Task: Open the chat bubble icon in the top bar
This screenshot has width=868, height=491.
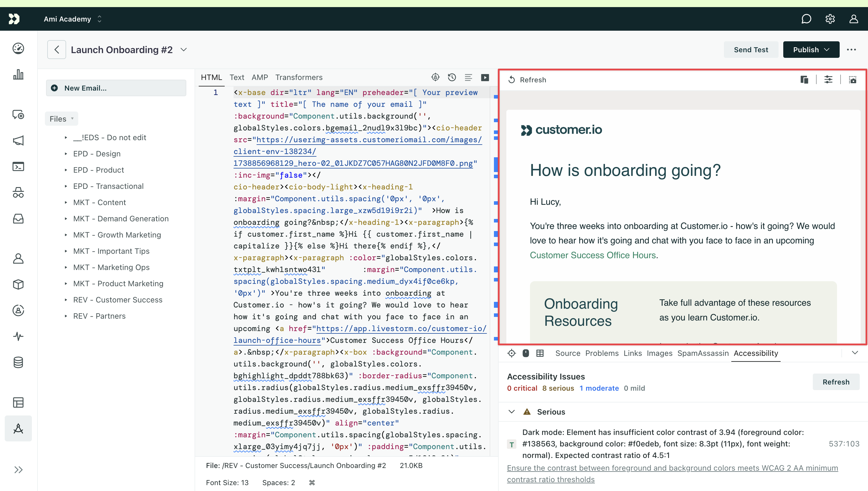Action: tap(806, 19)
